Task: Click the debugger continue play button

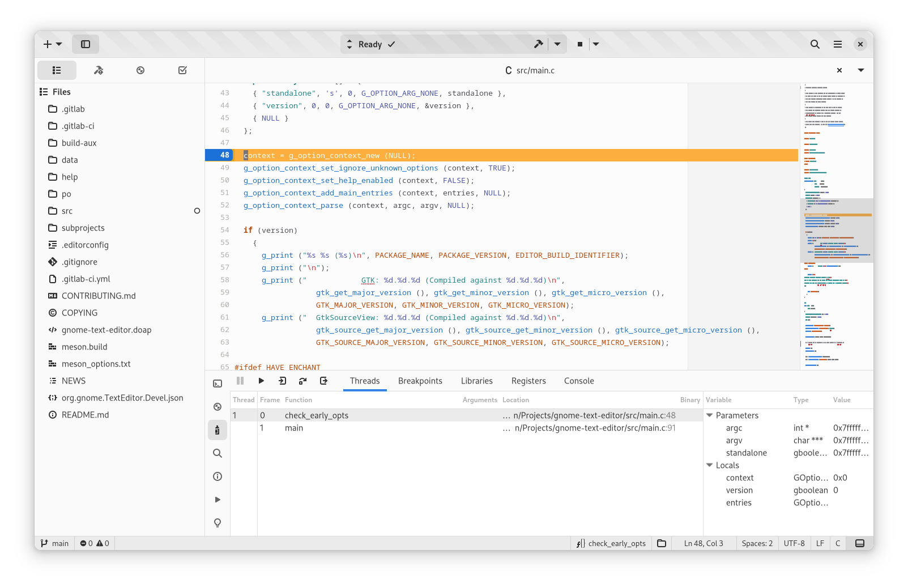Action: point(261,381)
